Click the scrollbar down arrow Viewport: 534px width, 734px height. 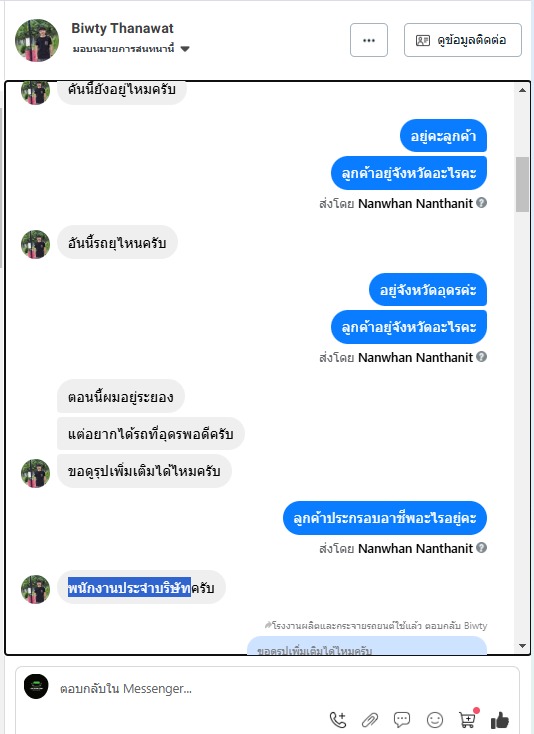click(522, 646)
